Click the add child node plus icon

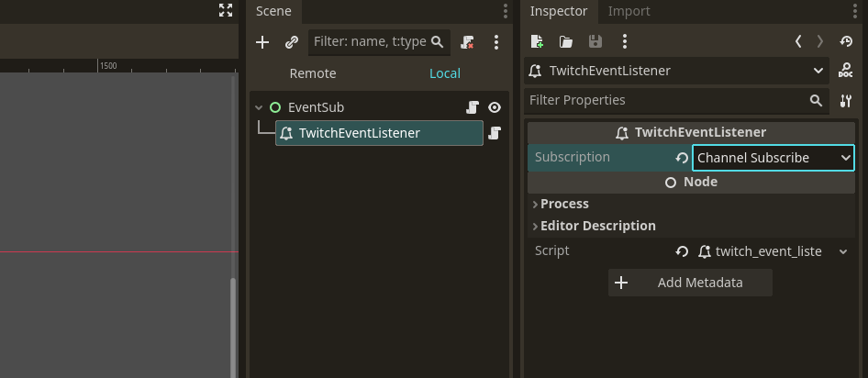coord(262,42)
